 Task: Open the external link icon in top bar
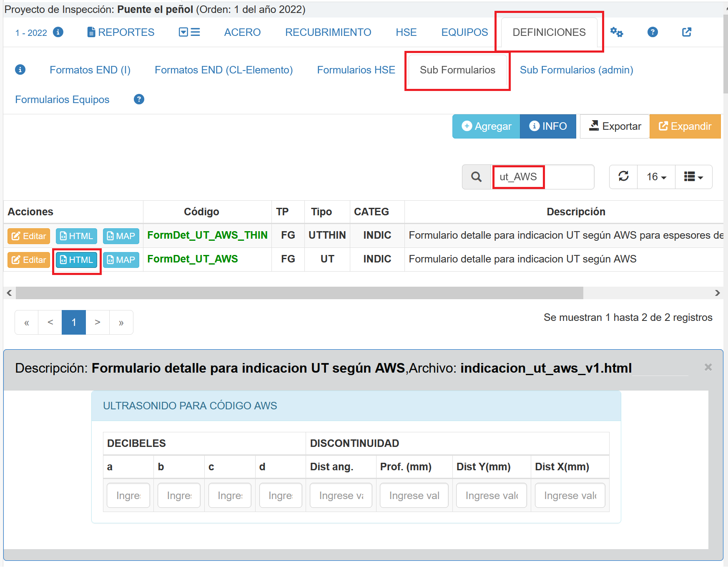(687, 32)
